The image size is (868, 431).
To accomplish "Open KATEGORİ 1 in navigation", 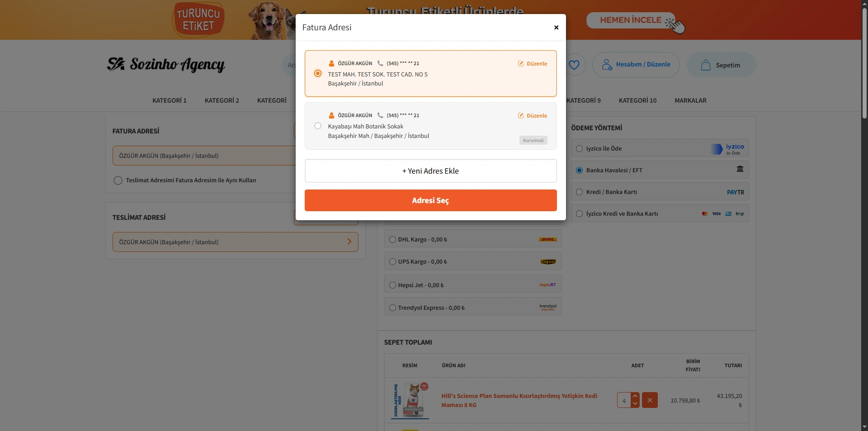I will [x=169, y=100].
